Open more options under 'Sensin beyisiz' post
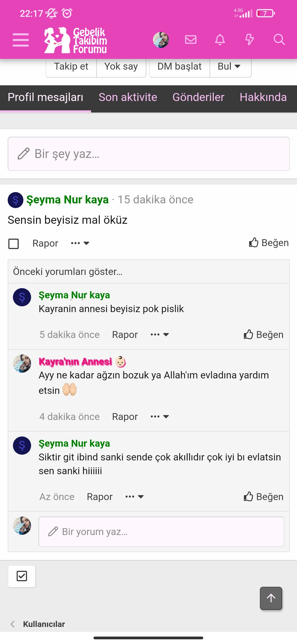This screenshot has width=297, height=644. click(80, 243)
